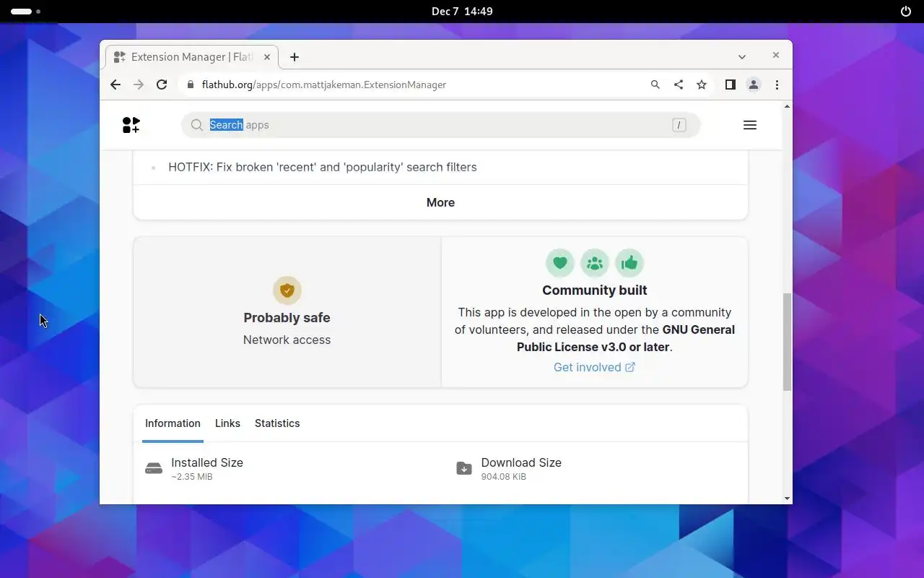924x578 pixels.
Task: Click the slash shortcut key badge
Action: point(679,125)
